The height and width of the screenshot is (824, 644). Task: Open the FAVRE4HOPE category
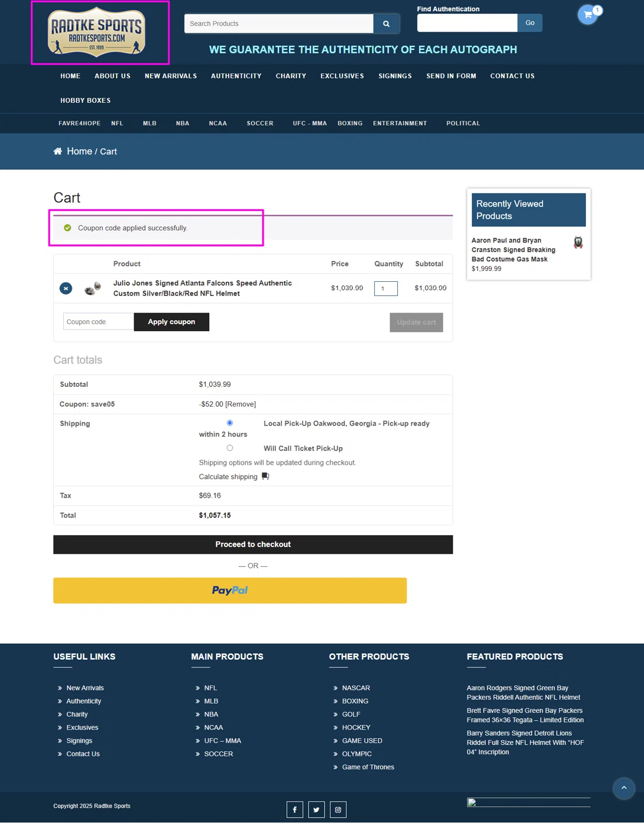point(80,124)
